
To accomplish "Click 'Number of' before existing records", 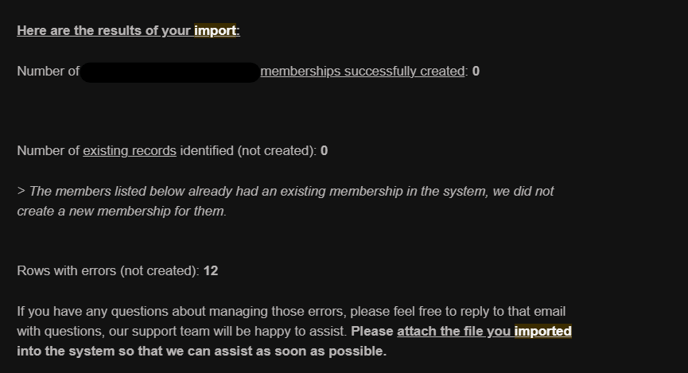I will coord(48,151).
